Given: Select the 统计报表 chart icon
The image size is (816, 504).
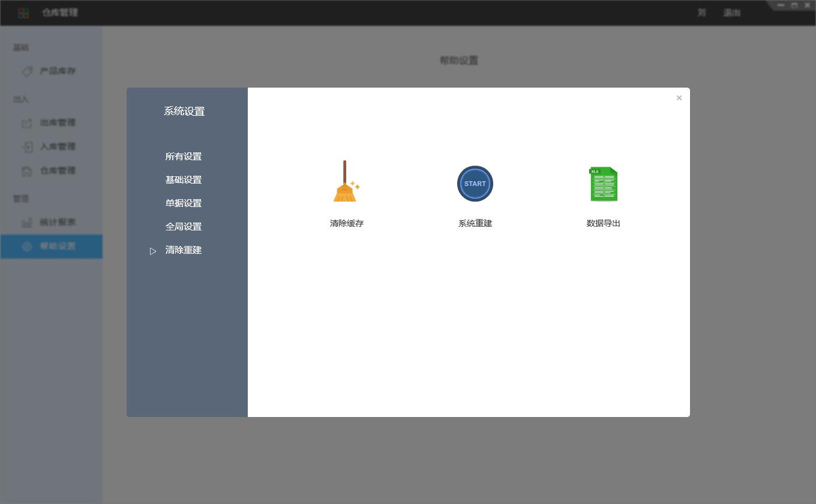Looking at the screenshot, I should pos(27,223).
